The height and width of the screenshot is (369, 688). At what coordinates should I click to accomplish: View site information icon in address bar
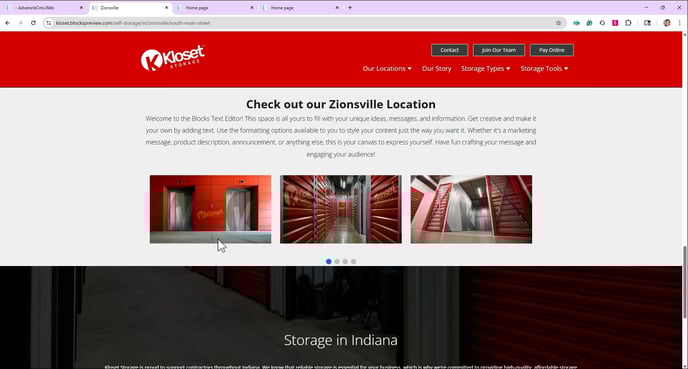(49, 23)
